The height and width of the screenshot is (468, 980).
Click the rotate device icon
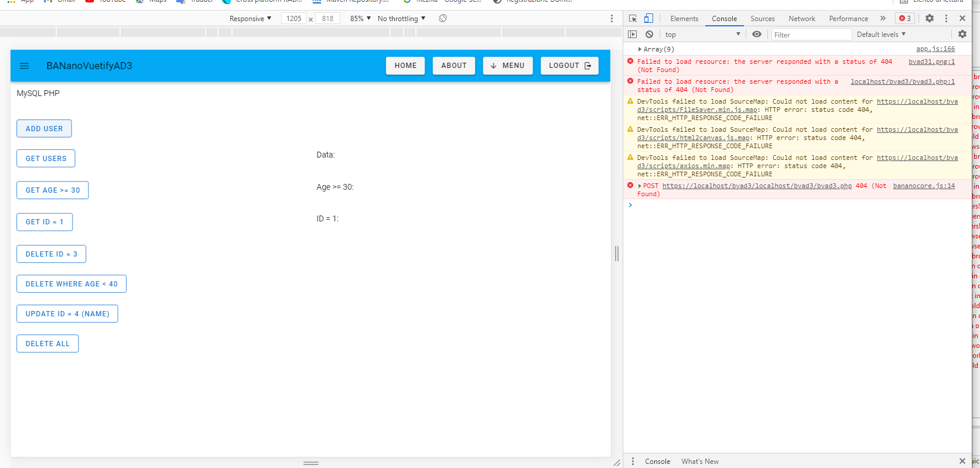pyautogui.click(x=443, y=18)
